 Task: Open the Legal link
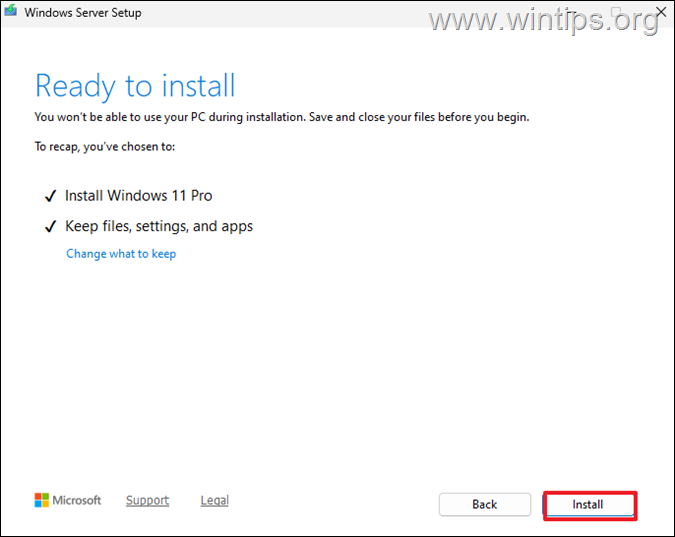pyautogui.click(x=214, y=500)
